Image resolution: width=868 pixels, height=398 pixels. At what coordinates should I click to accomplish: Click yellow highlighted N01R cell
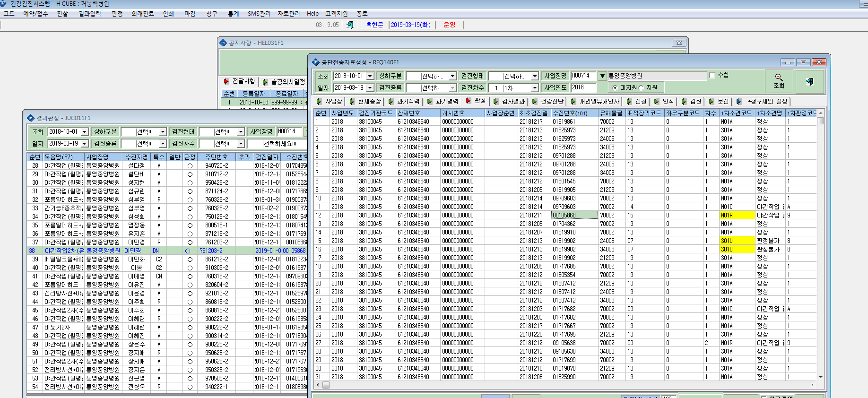click(x=737, y=215)
